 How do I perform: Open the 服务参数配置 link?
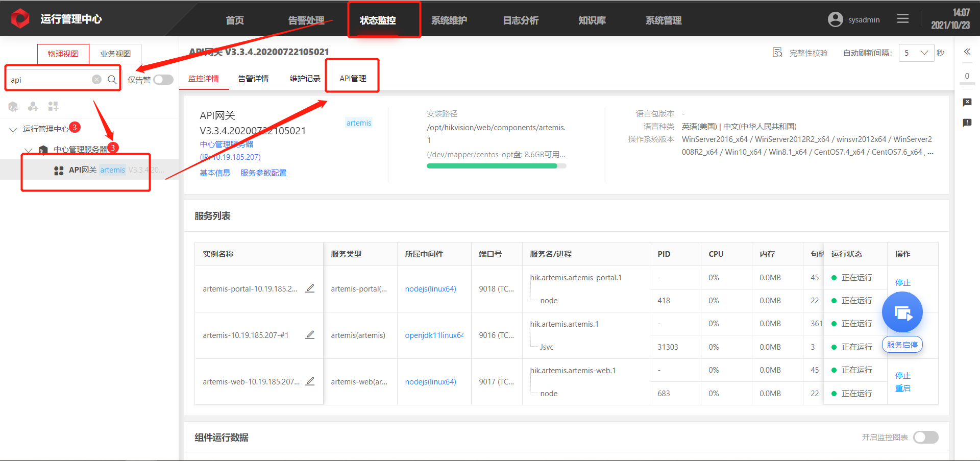263,173
